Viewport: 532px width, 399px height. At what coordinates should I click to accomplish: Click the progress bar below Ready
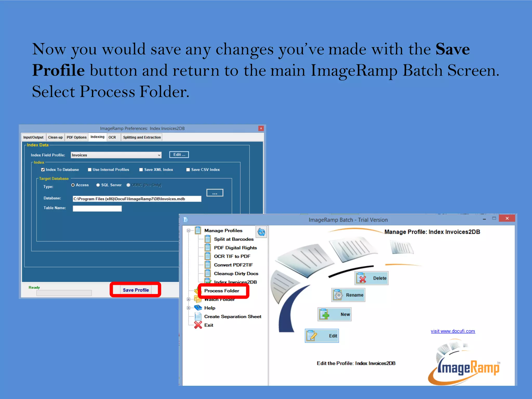64,293
